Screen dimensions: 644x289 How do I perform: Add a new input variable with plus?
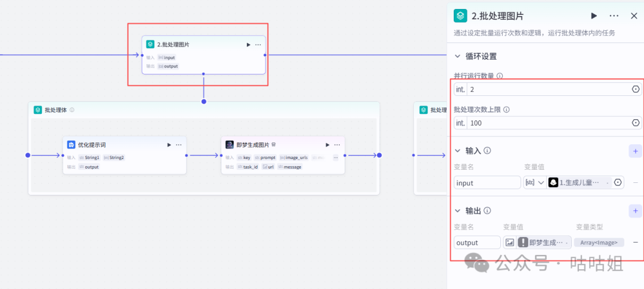coord(635,151)
